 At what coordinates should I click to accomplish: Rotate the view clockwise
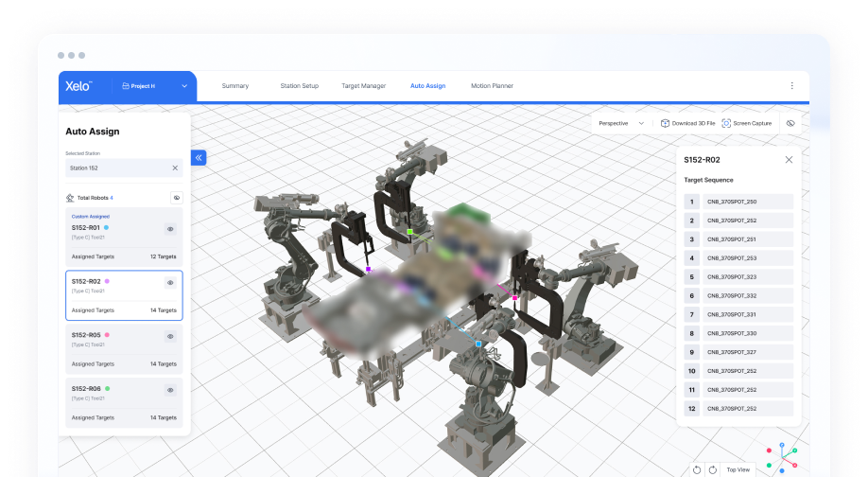(710, 469)
